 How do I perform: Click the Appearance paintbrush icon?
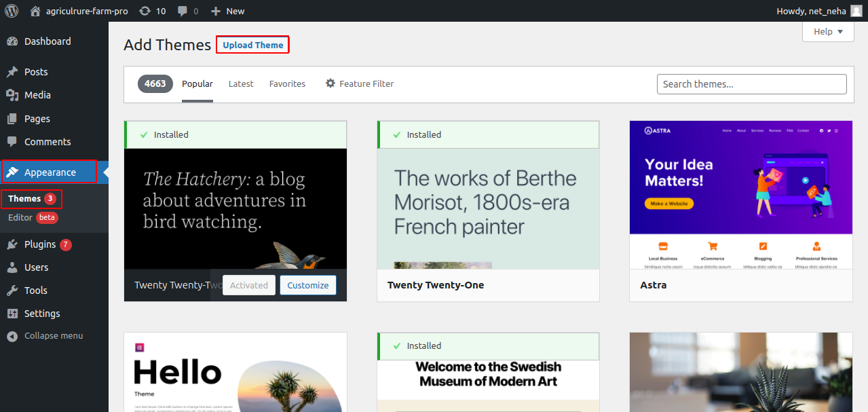[x=12, y=172]
